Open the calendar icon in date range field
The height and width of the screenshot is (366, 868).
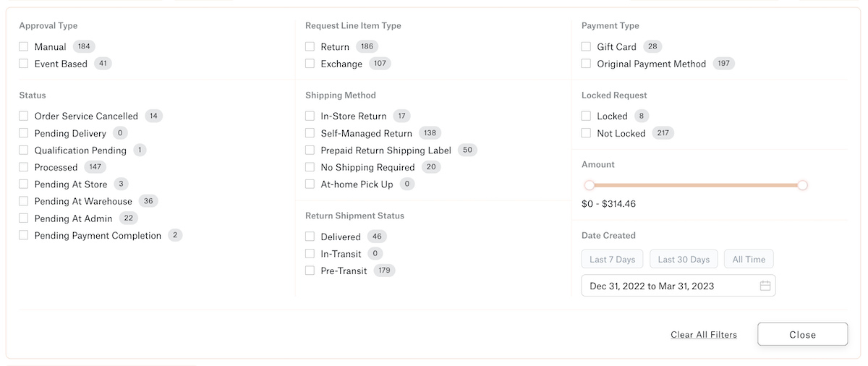[x=765, y=286]
